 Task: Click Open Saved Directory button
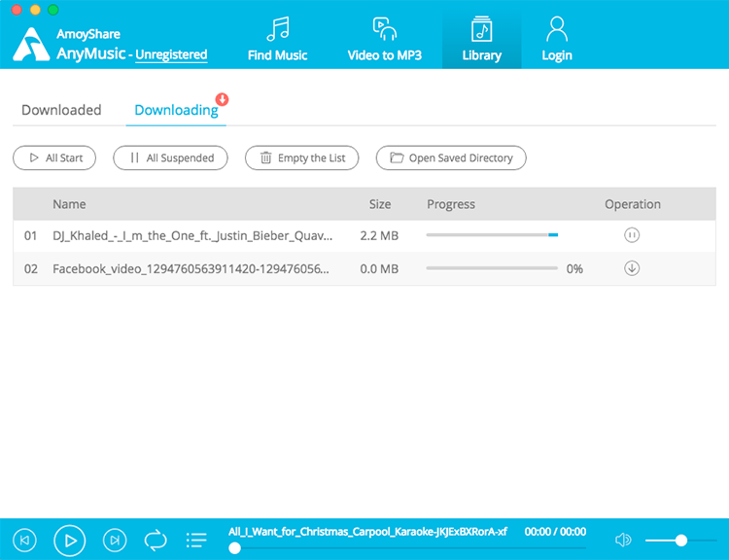[x=451, y=158]
